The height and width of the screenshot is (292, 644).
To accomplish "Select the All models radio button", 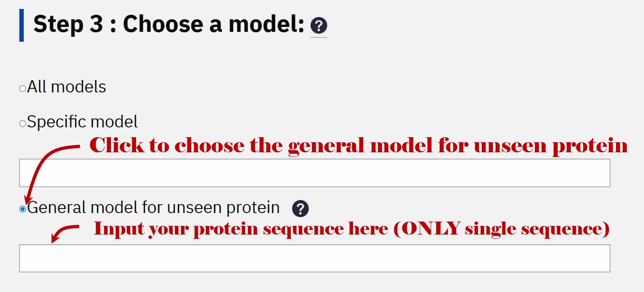I will coord(23,88).
